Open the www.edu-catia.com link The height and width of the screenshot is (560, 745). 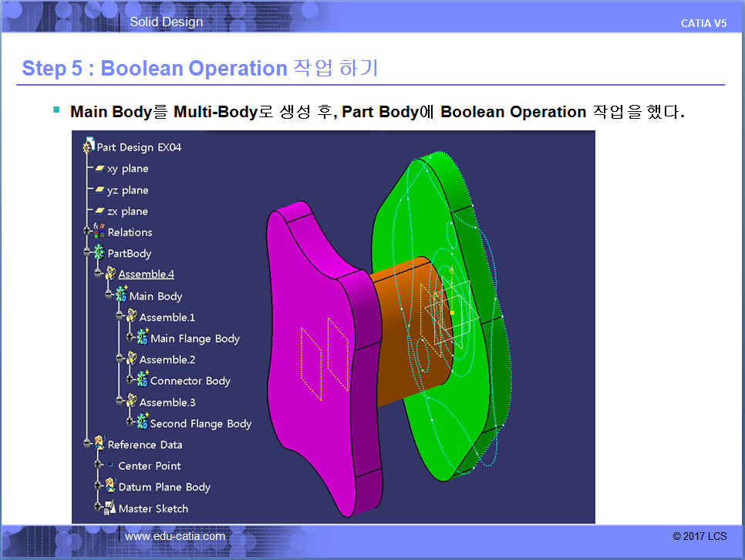coord(175,536)
